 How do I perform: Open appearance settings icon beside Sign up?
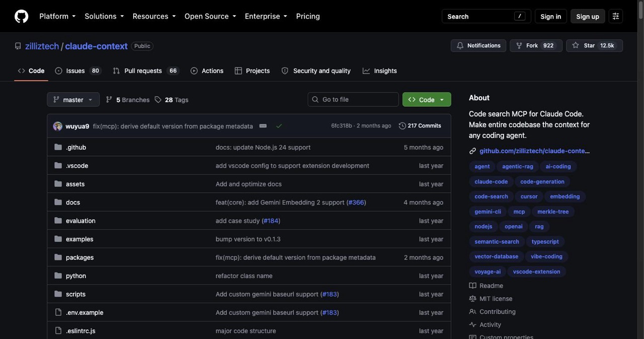tap(616, 16)
